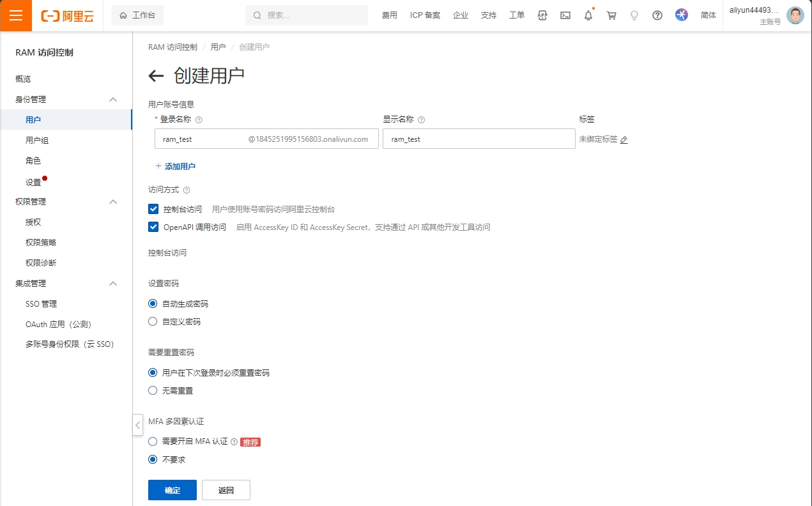This screenshot has height=506, width=812.
Task: Select 需要开启 MFA 认证 radio option
Action: point(153,441)
